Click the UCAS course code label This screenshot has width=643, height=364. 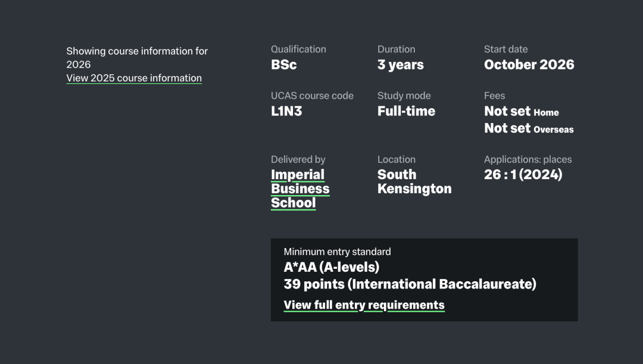[312, 96]
